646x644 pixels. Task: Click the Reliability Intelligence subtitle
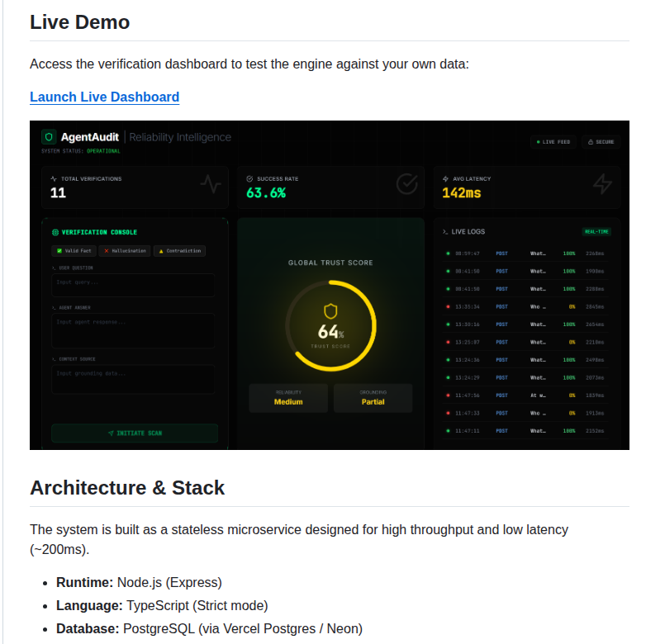180,137
